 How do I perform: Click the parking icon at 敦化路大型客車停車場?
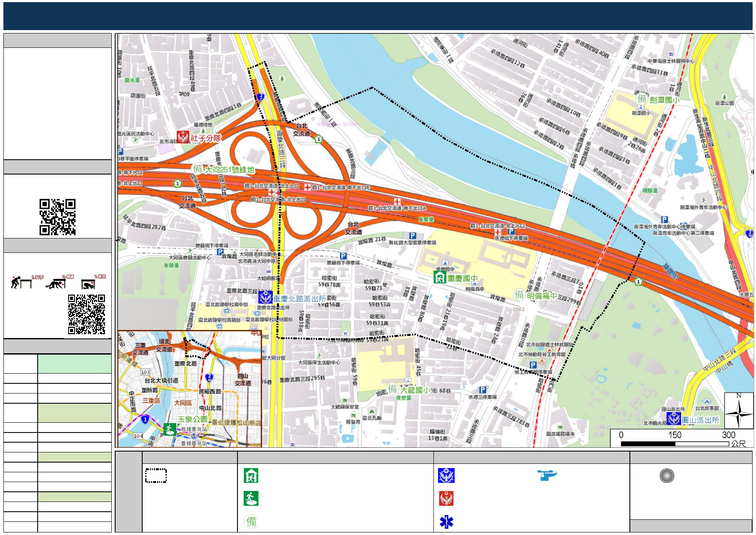(x=412, y=236)
